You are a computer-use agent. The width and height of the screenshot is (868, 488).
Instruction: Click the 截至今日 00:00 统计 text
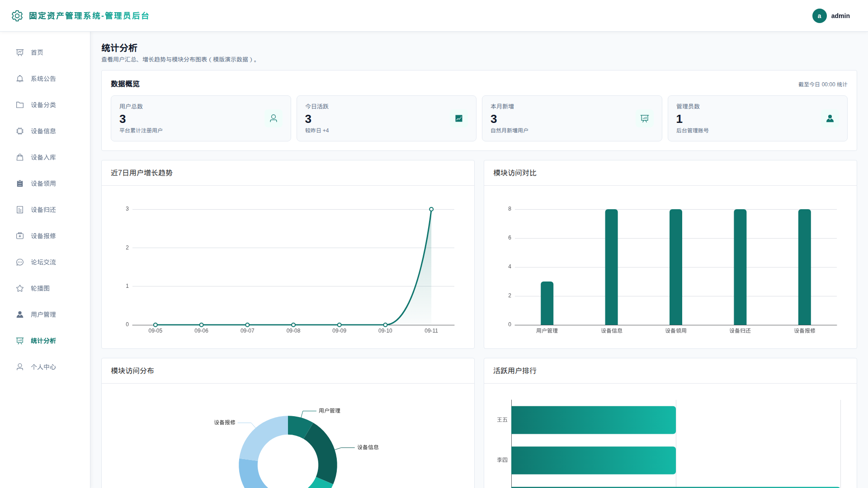tap(823, 84)
